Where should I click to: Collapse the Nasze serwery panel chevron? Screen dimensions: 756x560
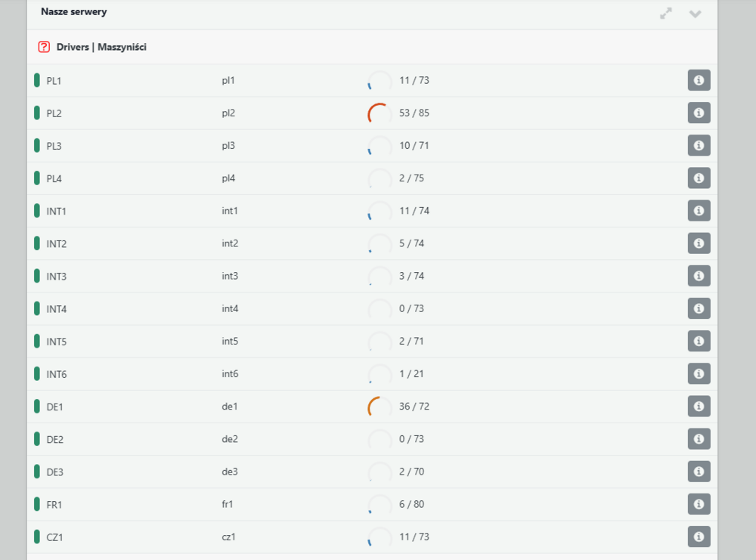(x=696, y=14)
